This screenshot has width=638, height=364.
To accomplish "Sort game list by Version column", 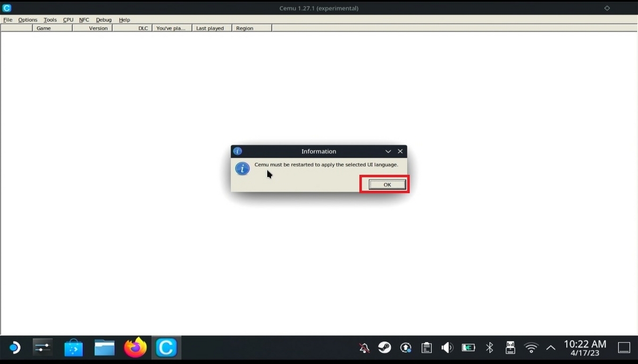I will click(x=93, y=28).
